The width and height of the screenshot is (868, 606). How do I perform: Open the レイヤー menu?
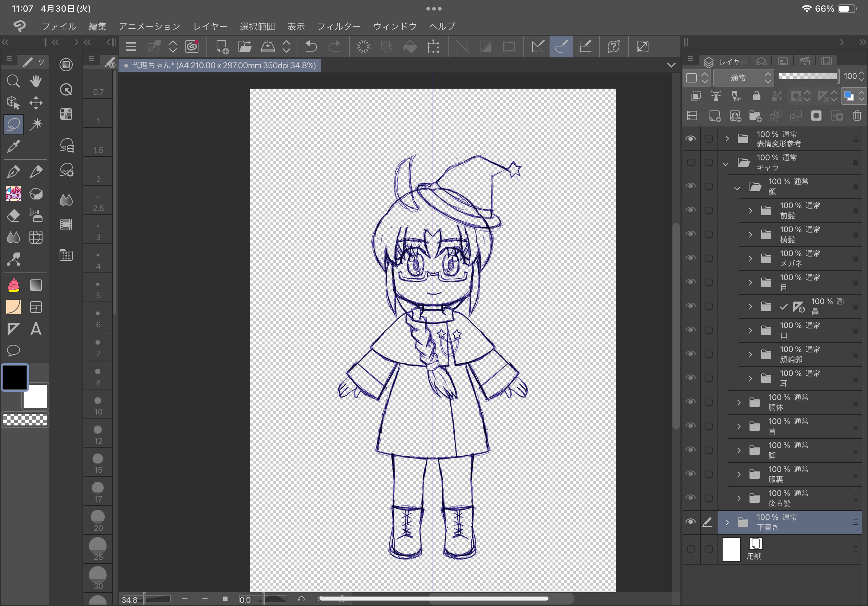click(210, 27)
